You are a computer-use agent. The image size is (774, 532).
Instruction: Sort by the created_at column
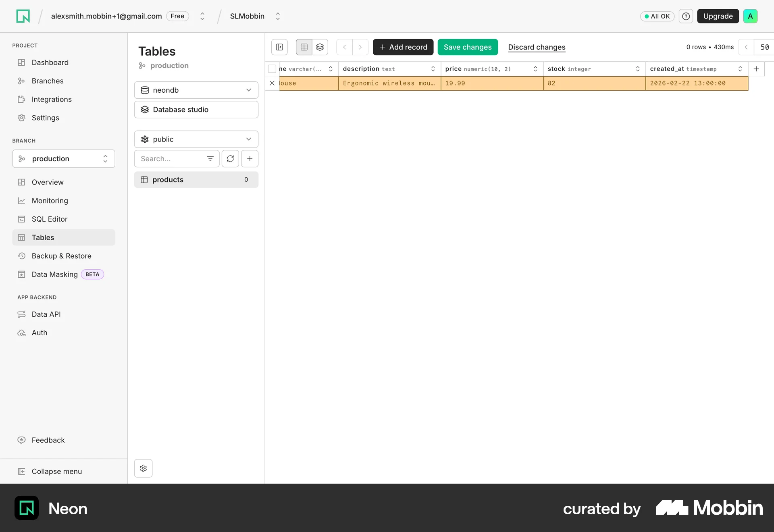[740, 69]
